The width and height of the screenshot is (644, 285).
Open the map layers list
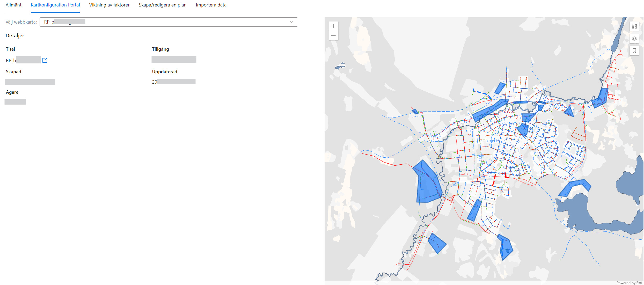[x=634, y=39]
